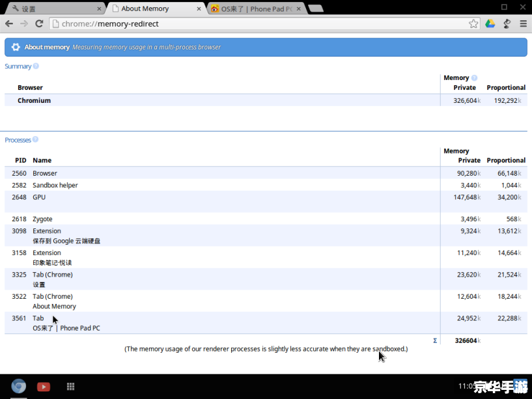Click the Name column header
This screenshot has width=532, height=399.
pyautogui.click(x=42, y=160)
